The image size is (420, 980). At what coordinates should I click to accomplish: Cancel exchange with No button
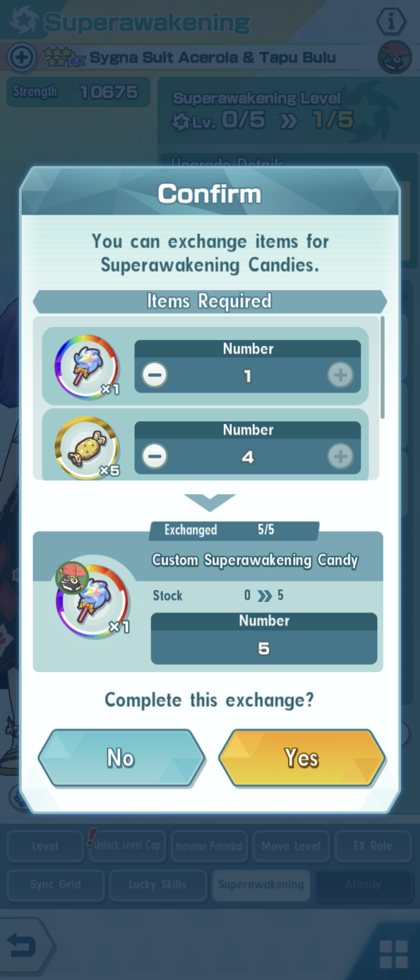point(121,758)
